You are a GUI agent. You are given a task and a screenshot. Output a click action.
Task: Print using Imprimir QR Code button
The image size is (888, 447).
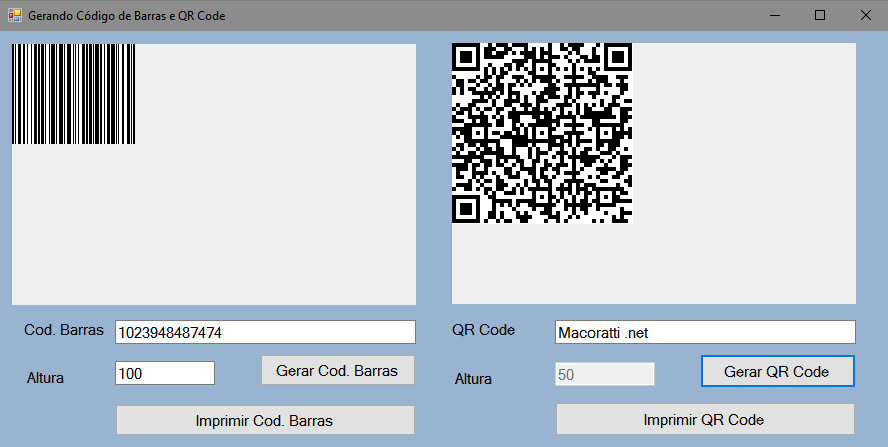pyautogui.click(x=705, y=419)
